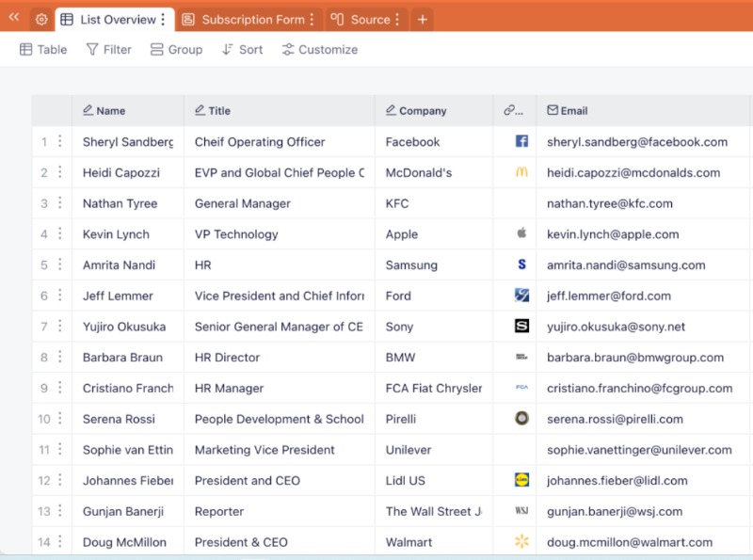Image resolution: width=753 pixels, height=560 pixels.
Task: Open the Filter options
Action: coord(109,50)
